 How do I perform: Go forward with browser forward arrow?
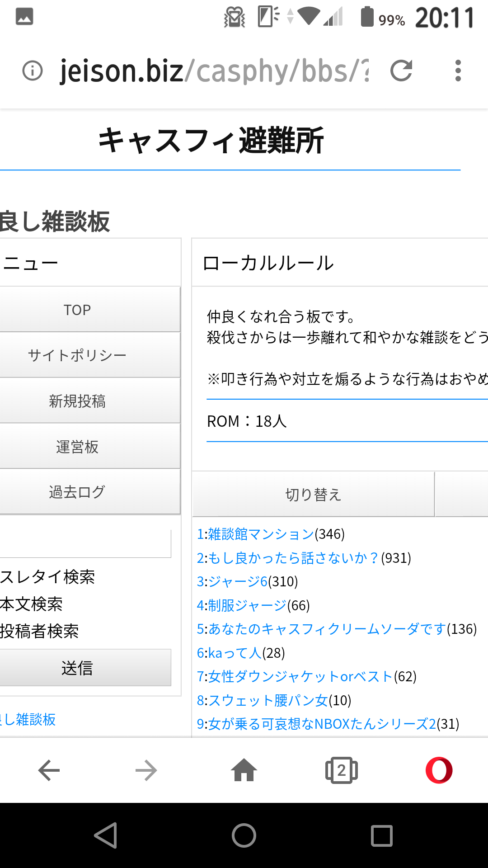[146, 770]
